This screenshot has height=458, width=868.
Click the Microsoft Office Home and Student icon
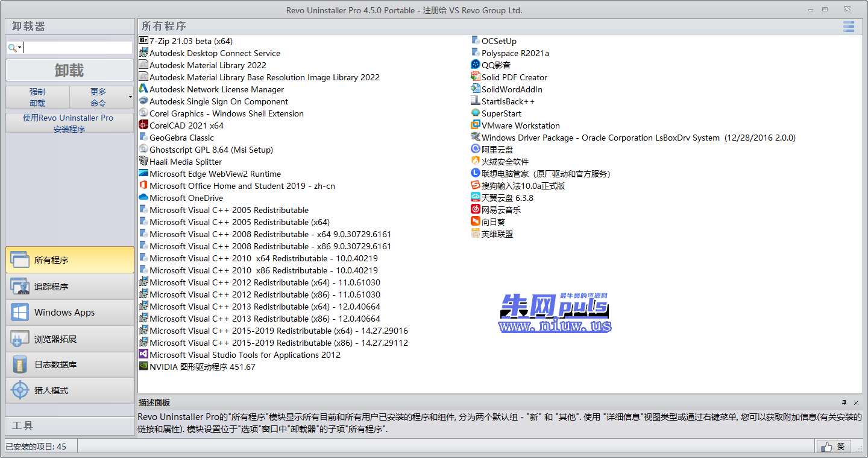143,185
